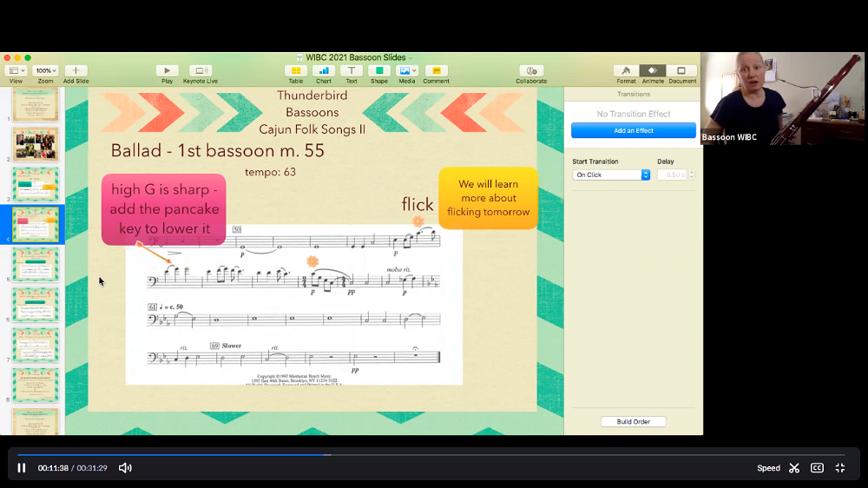The image size is (868, 488).
Task: Click the orange flower marker on second staff
Action: (x=312, y=260)
